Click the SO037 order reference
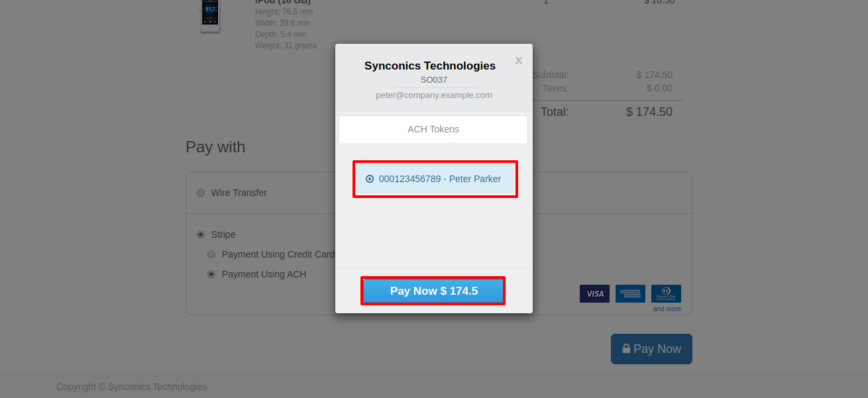This screenshot has width=868, height=398. point(433,80)
